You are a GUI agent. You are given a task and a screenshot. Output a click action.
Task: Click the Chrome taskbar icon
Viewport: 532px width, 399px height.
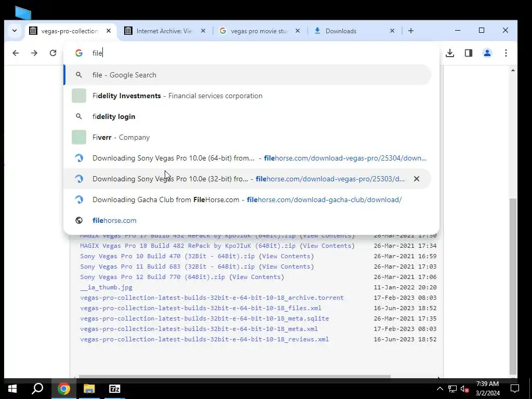63,389
